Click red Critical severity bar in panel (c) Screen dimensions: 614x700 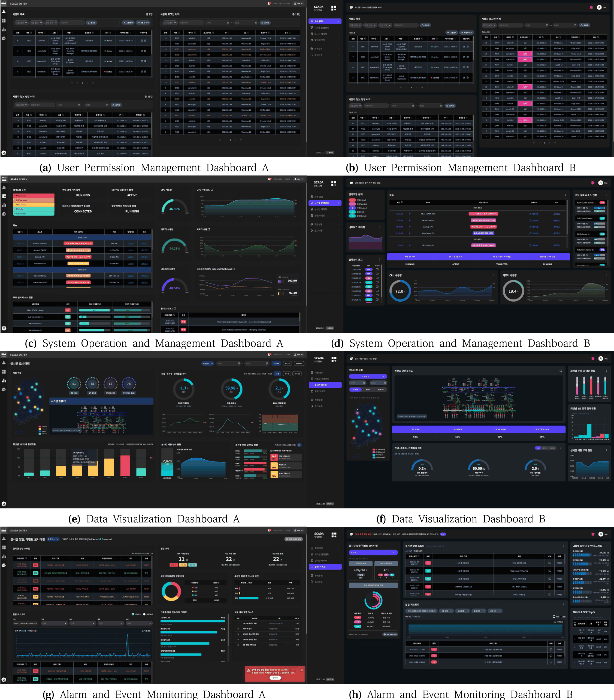[34, 196]
